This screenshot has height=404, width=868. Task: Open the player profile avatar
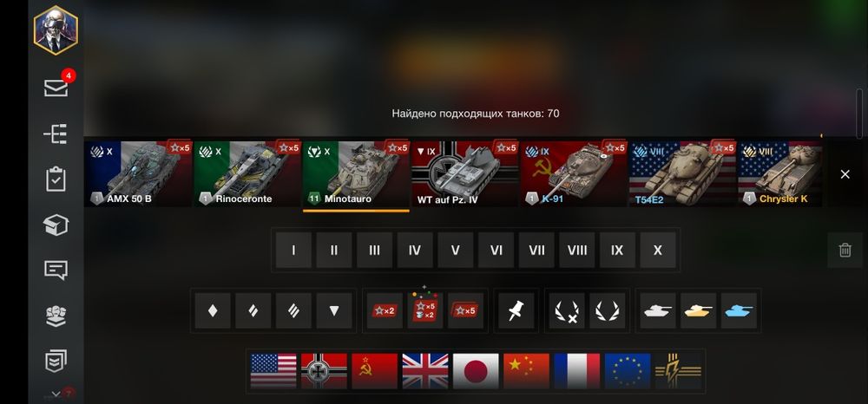[x=56, y=29]
